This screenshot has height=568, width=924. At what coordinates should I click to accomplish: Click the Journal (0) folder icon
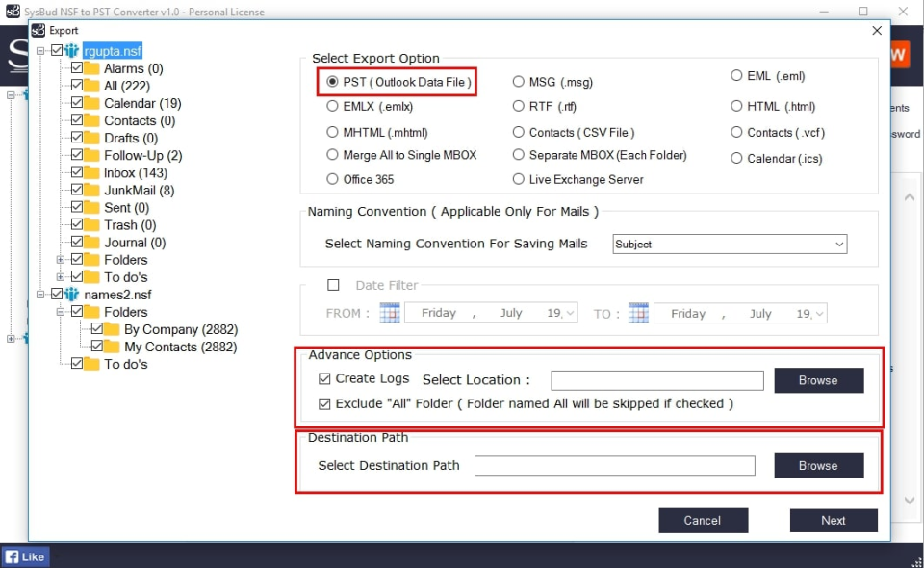click(x=91, y=243)
